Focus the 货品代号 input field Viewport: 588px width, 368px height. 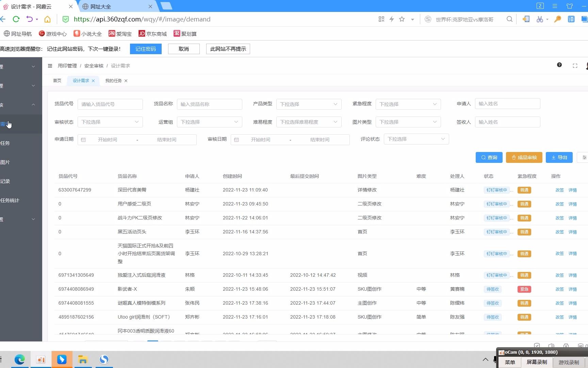tap(110, 104)
